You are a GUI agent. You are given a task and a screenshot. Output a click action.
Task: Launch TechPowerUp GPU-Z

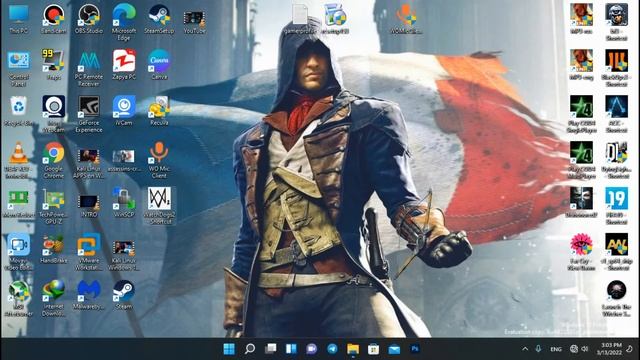[53, 207]
